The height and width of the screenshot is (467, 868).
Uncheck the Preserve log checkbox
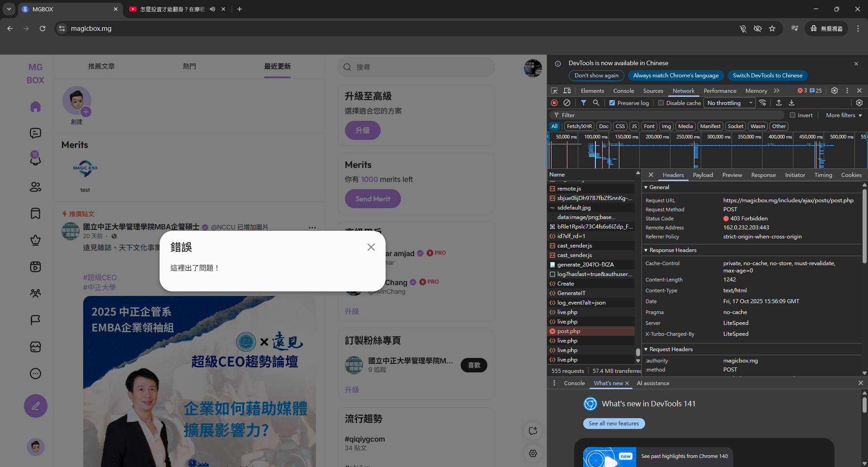[612, 103]
